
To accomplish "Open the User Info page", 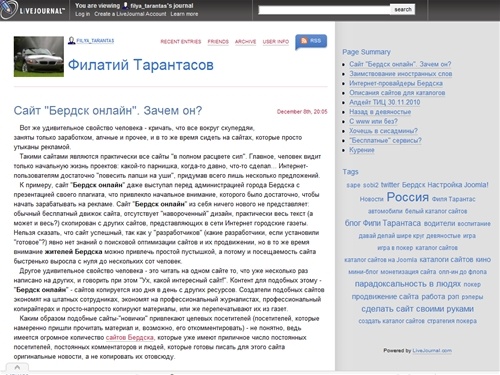I will point(276,42).
